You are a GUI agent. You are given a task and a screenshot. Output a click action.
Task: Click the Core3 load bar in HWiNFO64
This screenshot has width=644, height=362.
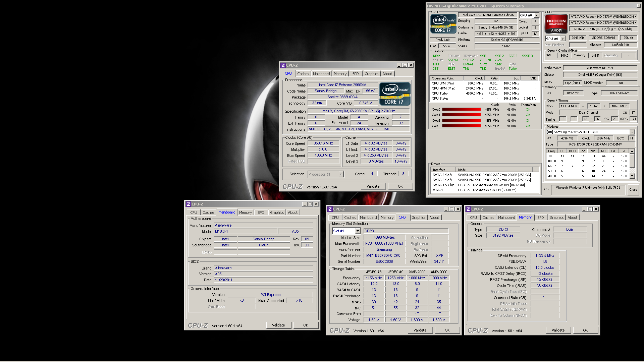(461, 126)
